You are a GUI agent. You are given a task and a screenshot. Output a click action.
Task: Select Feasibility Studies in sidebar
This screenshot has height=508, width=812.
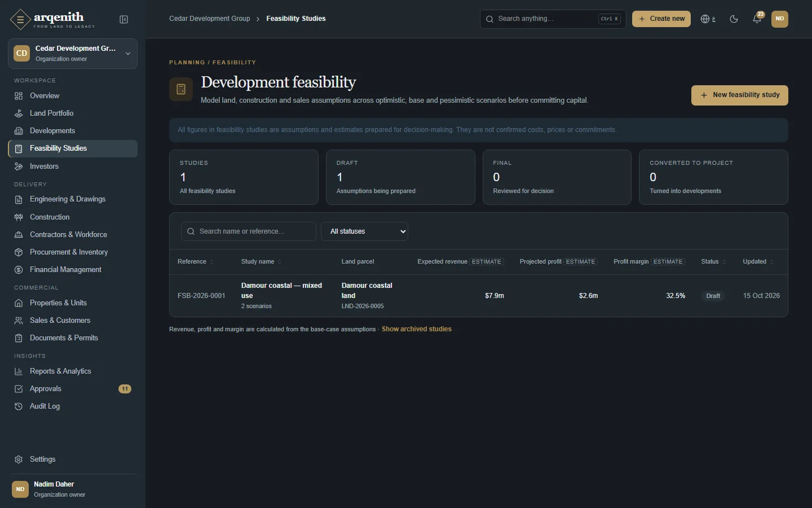[x=73, y=148]
